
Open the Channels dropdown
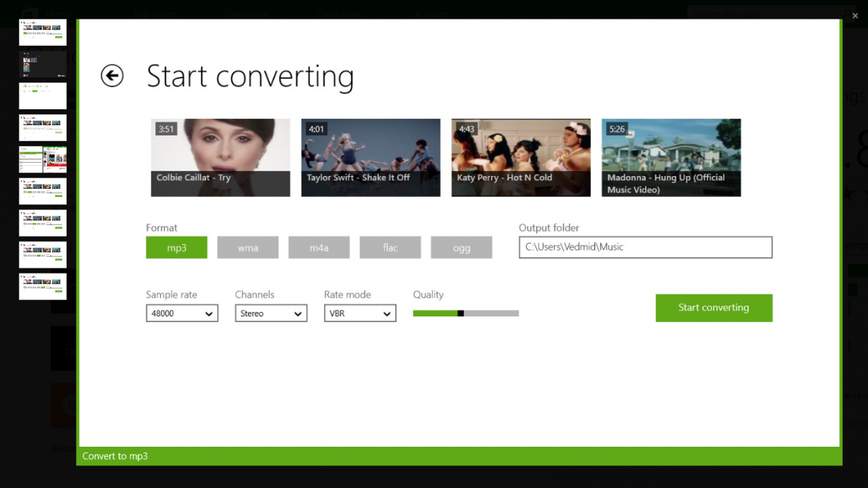271,314
